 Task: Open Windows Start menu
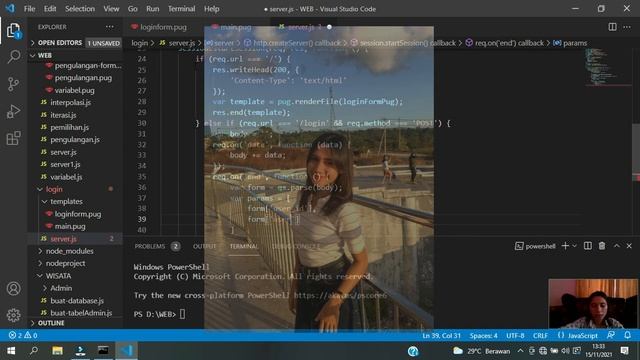coord(11,351)
